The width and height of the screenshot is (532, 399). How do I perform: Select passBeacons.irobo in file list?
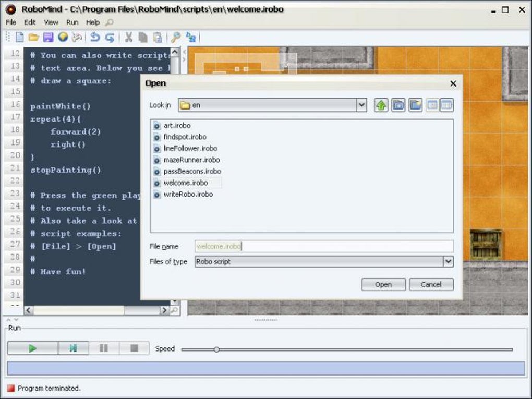click(x=192, y=172)
